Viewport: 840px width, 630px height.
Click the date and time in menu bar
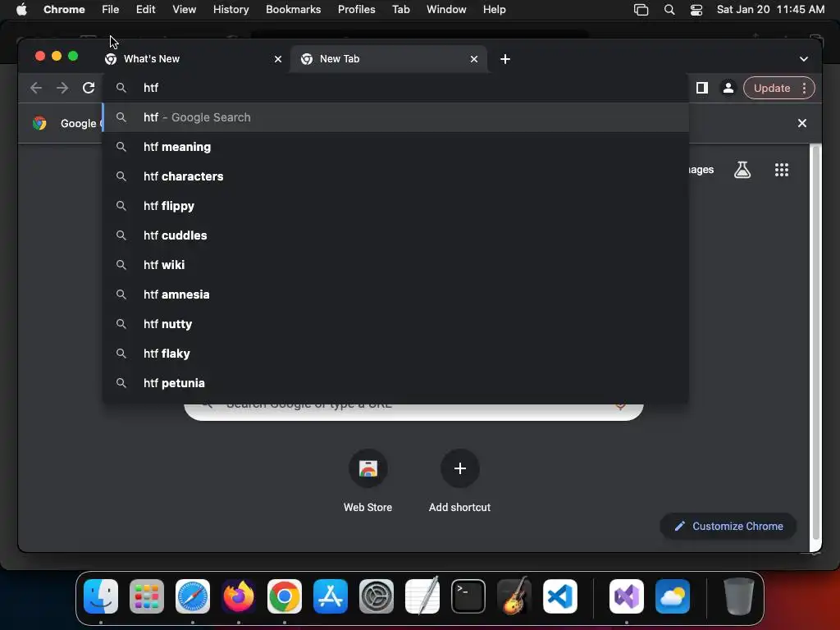(x=770, y=10)
